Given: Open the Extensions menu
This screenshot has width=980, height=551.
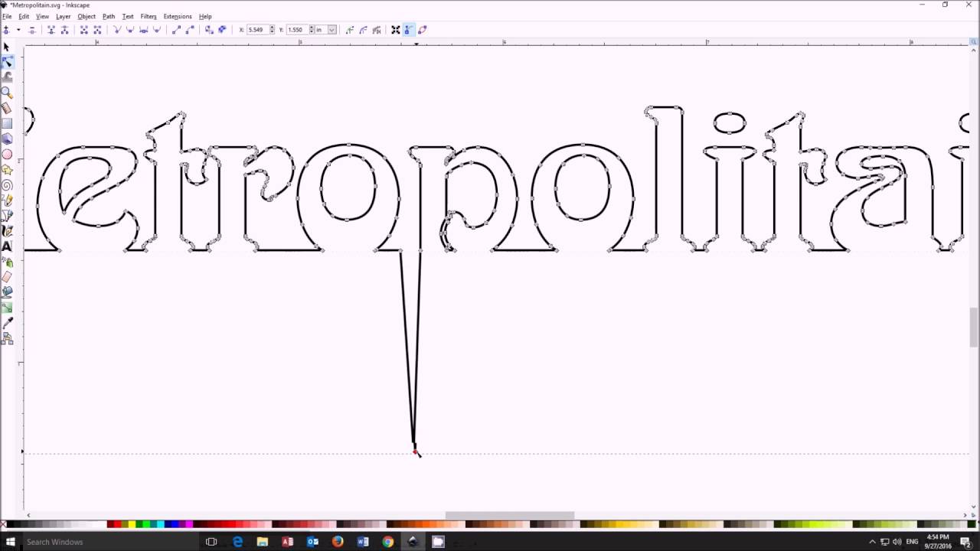Looking at the screenshot, I should click(x=178, y=16).
